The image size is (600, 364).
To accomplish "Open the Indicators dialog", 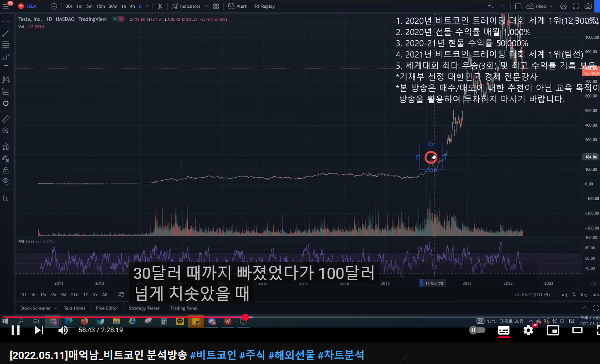I will 186,6.
